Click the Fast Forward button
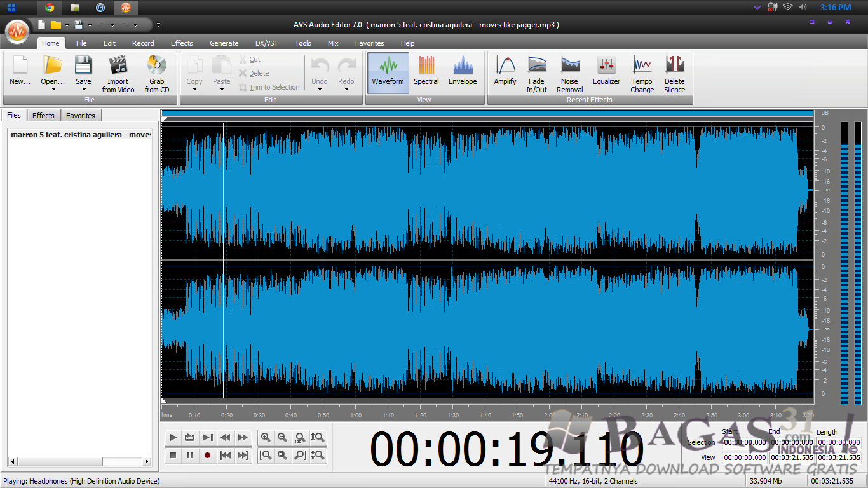The width and height of the screenshot is (868, 488). (243, 437)
